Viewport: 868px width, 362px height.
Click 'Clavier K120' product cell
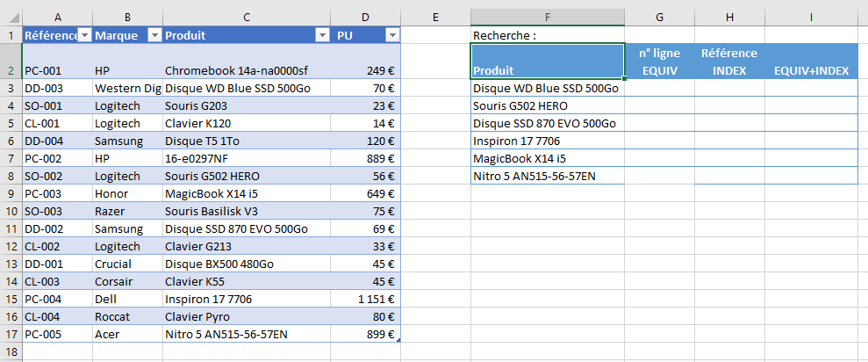(x=247, y=123)
